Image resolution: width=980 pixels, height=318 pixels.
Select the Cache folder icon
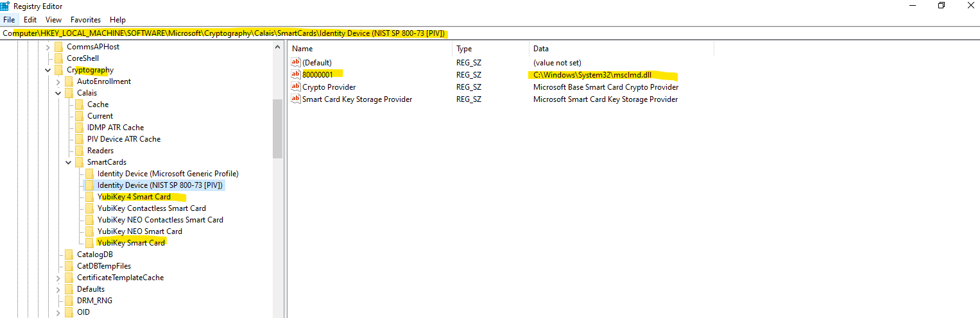80,105
